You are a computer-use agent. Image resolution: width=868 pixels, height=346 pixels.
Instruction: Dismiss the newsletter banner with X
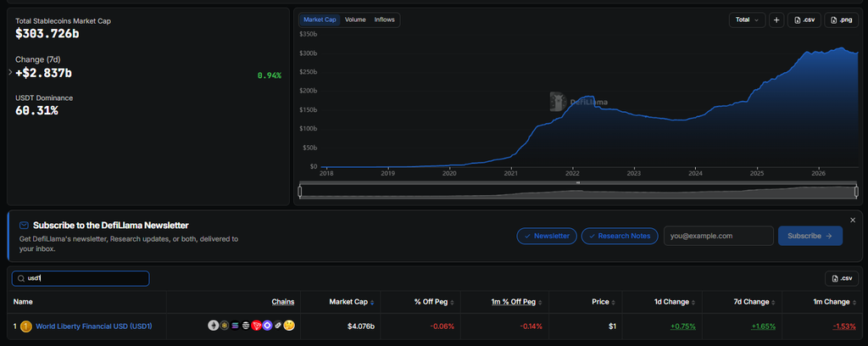[853, 220]
